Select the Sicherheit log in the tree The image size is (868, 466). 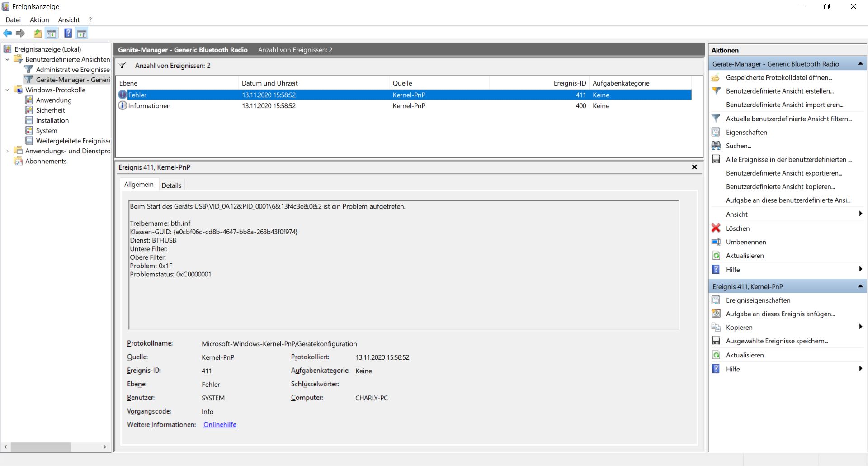51,110
